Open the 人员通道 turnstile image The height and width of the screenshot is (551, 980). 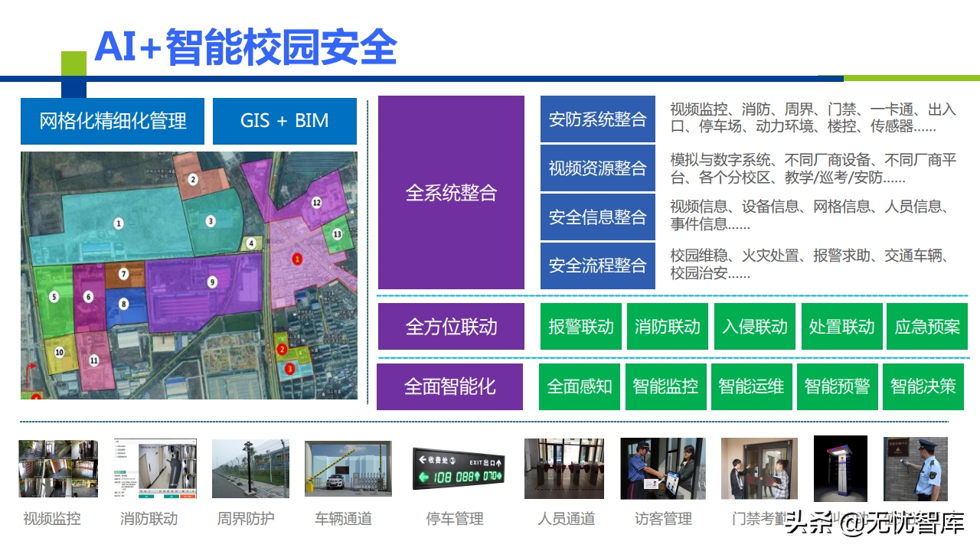tap(563, 468)
